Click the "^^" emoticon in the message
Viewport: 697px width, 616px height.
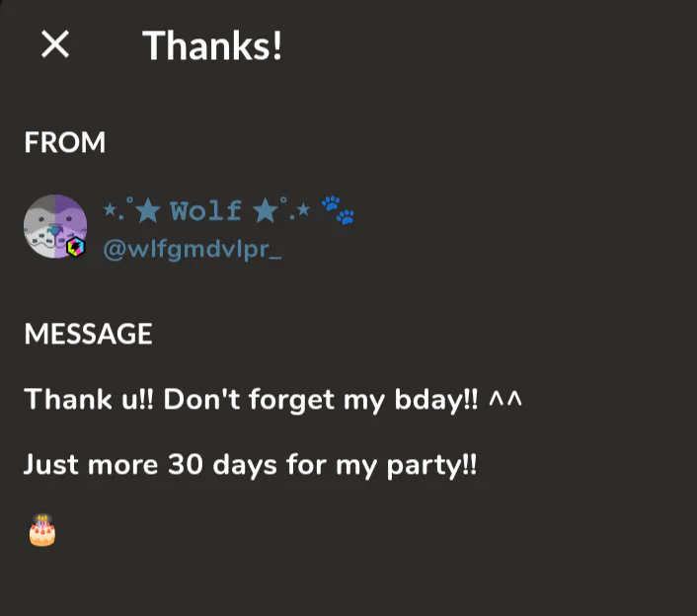pyautogui.click(x=504, y=400)
